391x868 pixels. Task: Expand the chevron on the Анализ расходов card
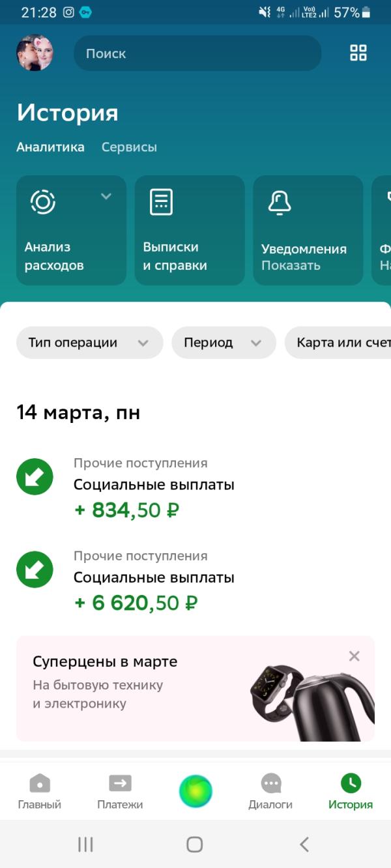pyautogui.click(x=106, y=196)
